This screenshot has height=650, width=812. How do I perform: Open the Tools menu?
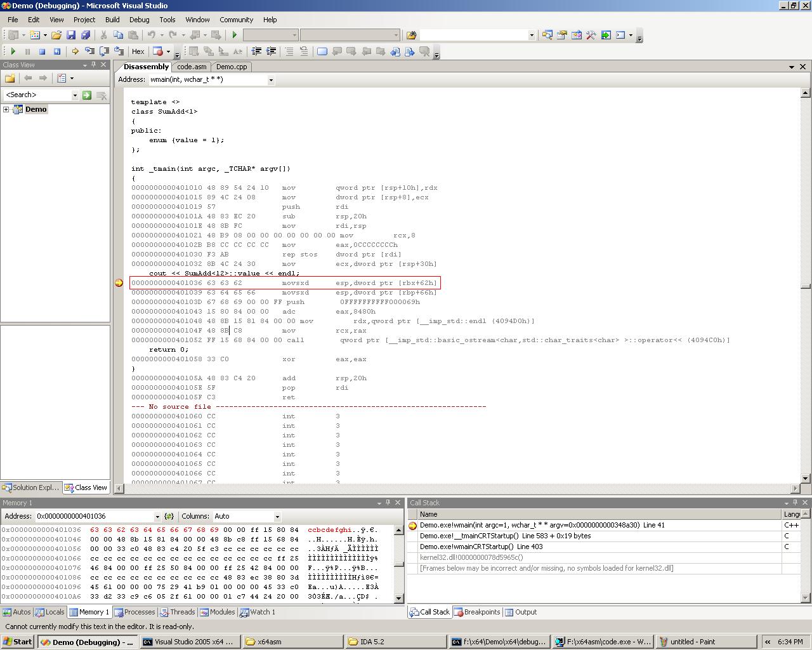[x=167, y=20]
